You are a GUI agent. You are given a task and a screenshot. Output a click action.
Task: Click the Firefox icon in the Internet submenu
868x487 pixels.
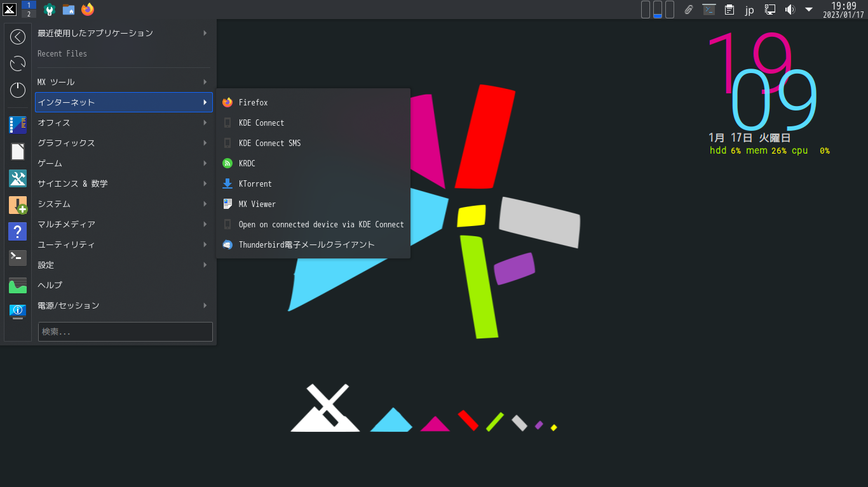[227, 102]
